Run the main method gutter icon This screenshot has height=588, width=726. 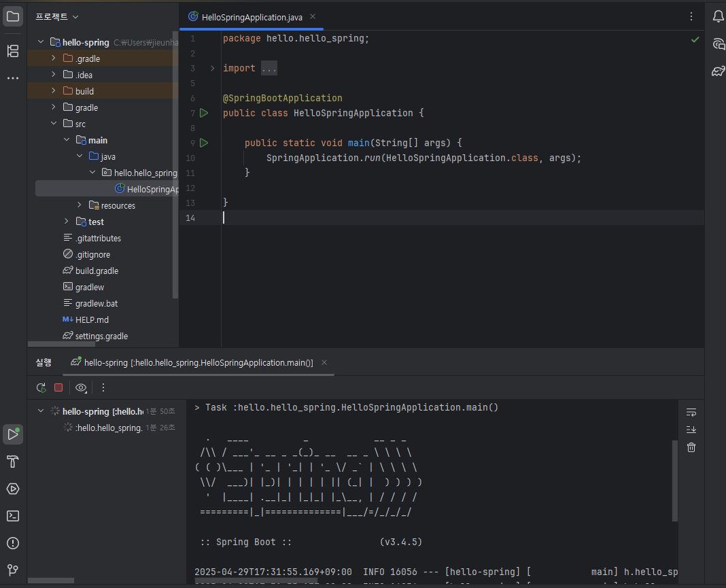(x=204, y=143)
